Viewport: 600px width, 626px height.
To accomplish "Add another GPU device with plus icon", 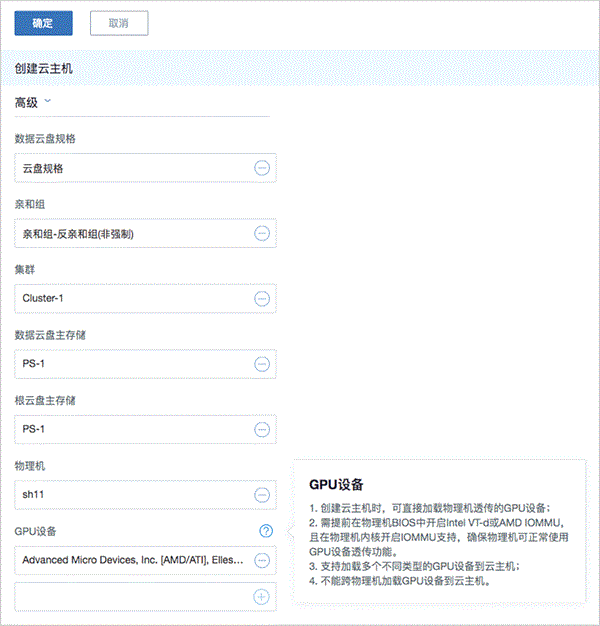I will 262,596.
